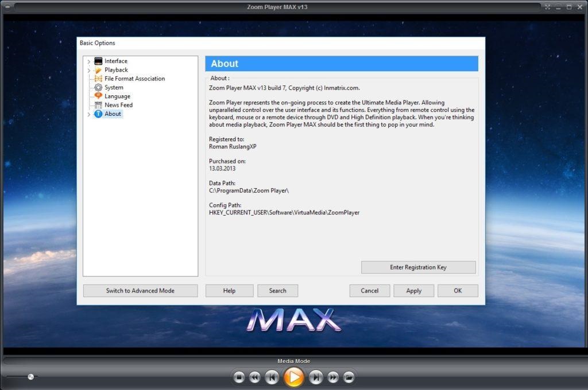This screenshot has width=588, height=390.
Task: Stop playback with the Stop button
Action: [x=239, y=377]
